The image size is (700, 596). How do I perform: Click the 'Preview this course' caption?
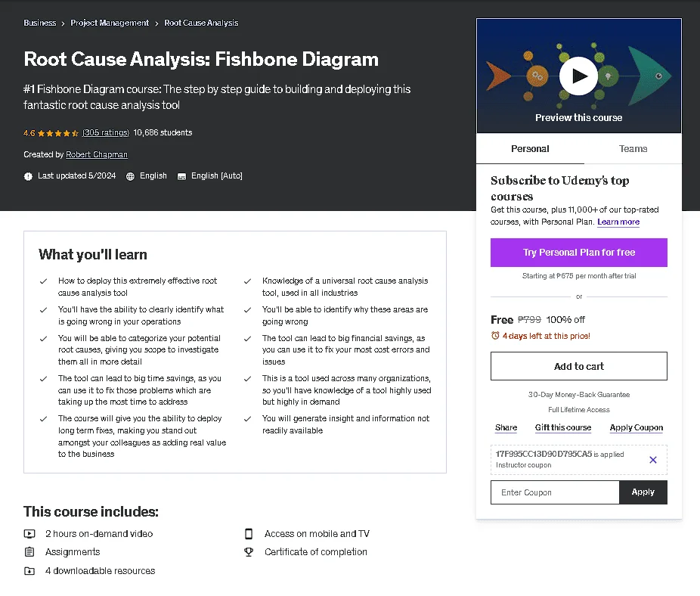click(x=578, y=117)
